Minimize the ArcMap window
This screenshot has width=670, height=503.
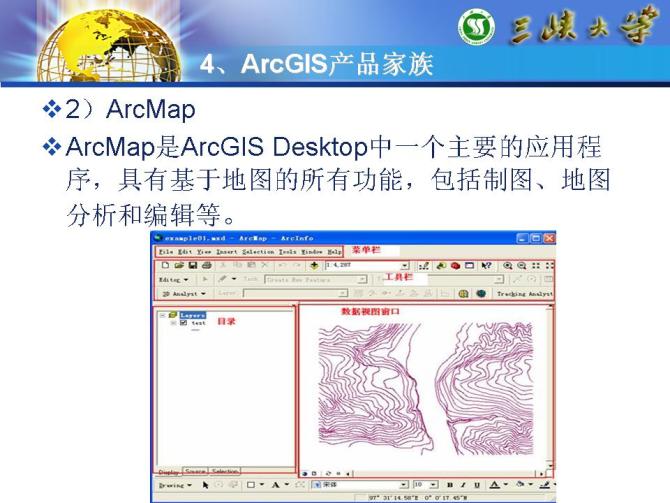tap(522, 238)
